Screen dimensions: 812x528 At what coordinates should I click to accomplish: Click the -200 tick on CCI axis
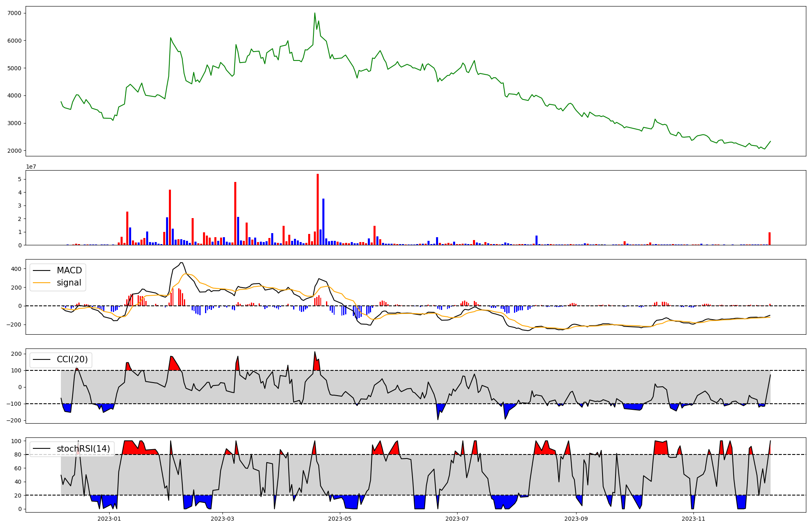click(14, 420)
